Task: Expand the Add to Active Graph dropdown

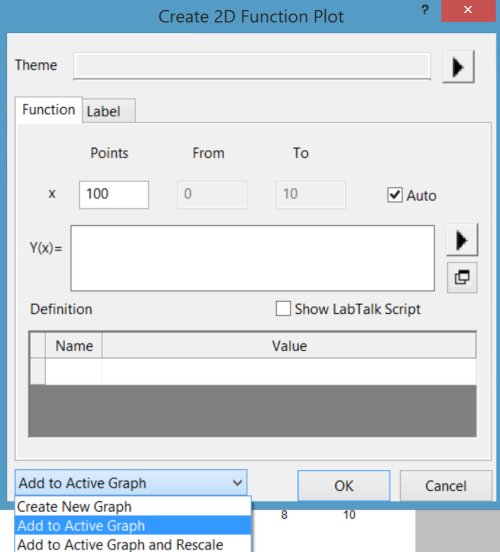Action: 131,483
